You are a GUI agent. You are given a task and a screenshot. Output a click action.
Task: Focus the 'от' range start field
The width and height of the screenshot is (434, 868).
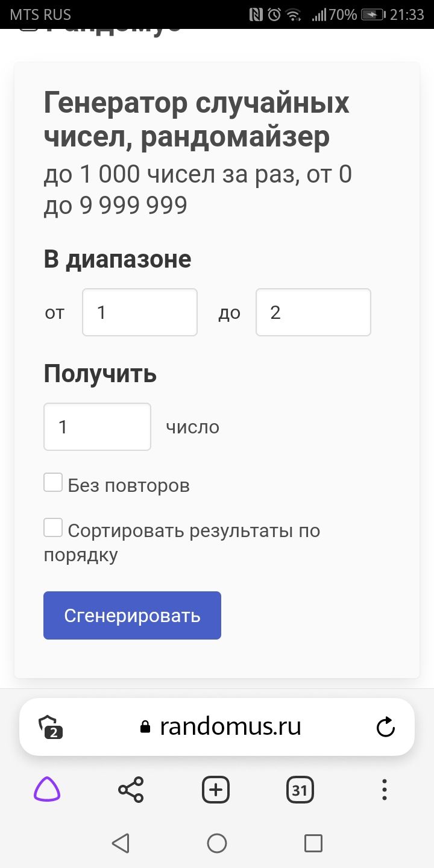click(140, 312)
